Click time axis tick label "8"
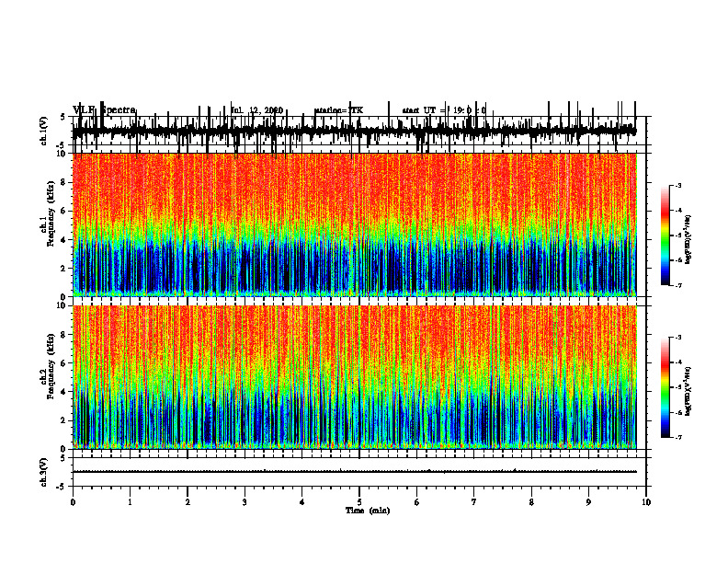 [531, 502]
